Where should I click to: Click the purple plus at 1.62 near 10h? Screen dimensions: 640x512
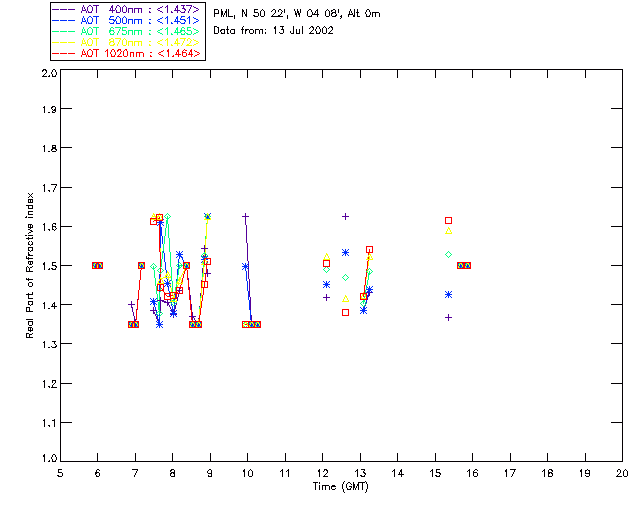point(245,216)
